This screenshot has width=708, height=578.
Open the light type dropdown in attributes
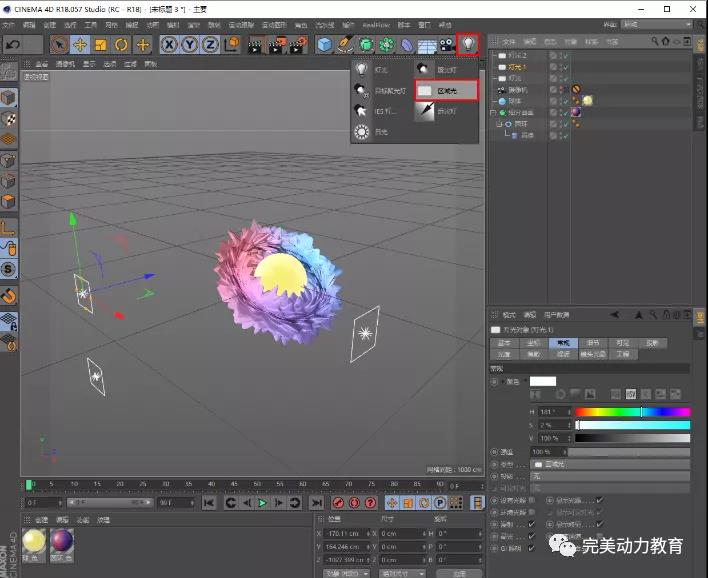coord(608,464)
